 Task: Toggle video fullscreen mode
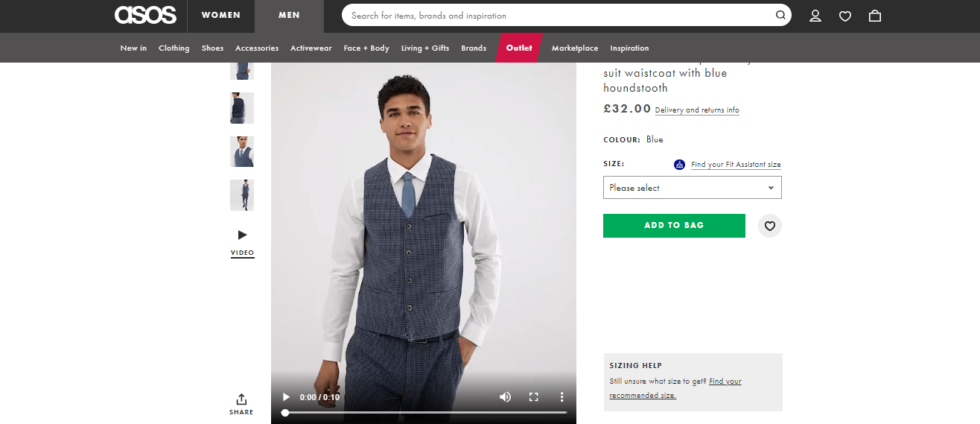[533, 397]
